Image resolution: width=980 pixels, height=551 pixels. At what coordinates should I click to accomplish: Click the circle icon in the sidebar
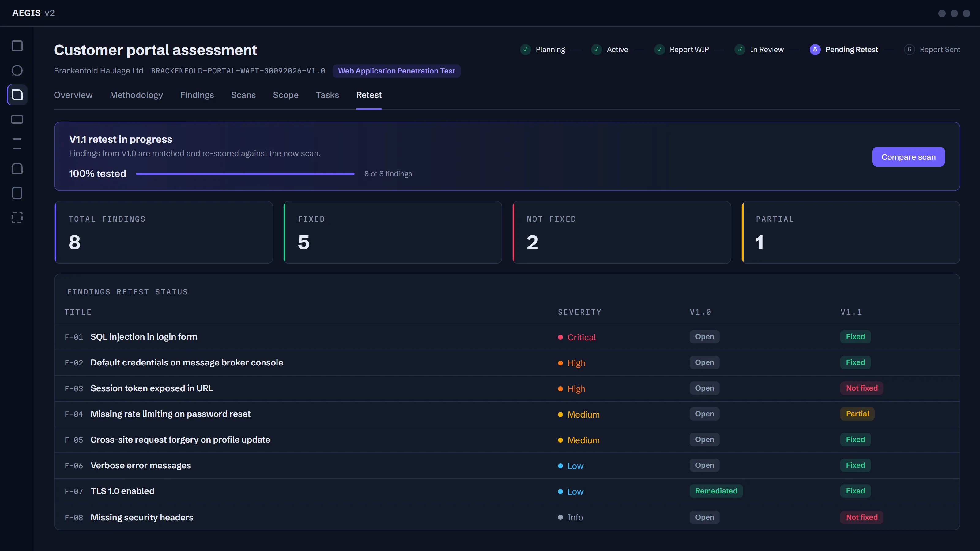coord(17,70)
